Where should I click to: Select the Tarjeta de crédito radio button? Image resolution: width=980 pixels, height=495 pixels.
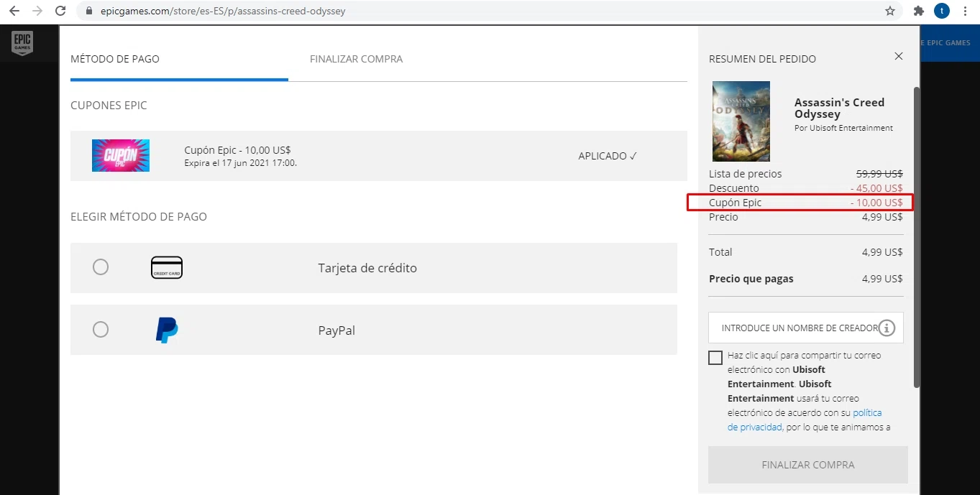[x=101, y=267]
